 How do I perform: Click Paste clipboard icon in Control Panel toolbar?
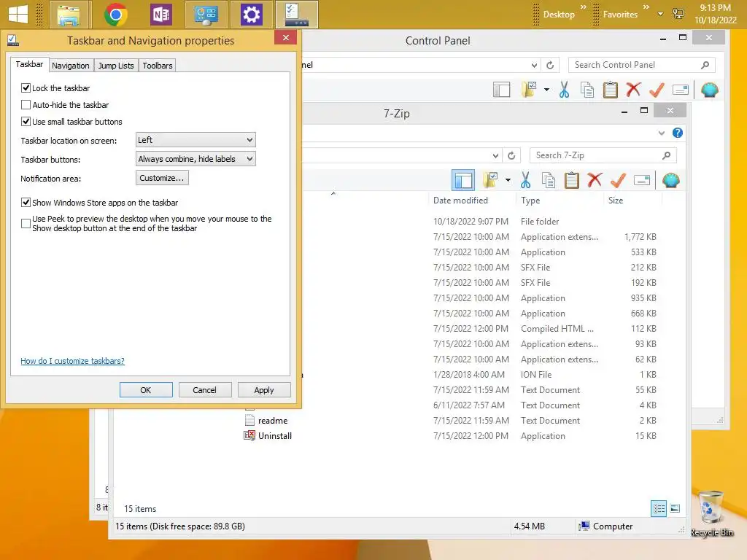point(611,90)
